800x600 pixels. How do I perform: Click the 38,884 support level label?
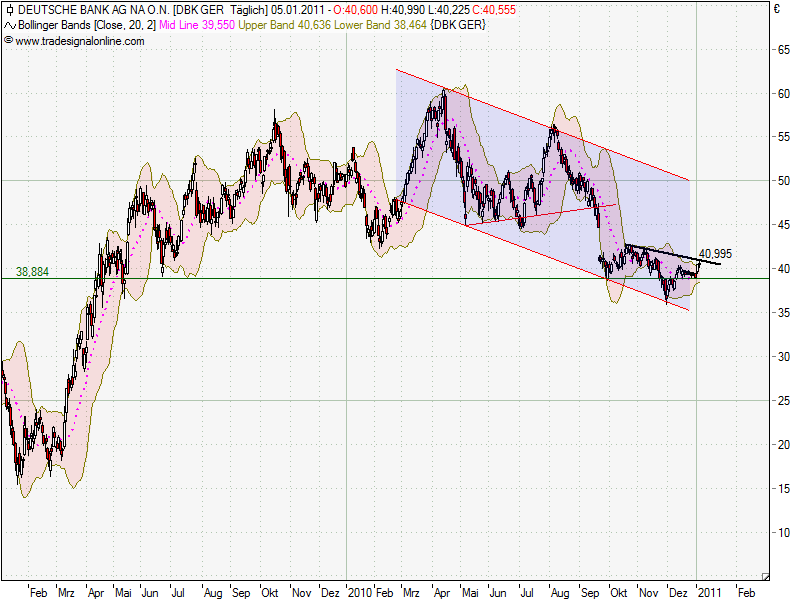coord(31,271)
